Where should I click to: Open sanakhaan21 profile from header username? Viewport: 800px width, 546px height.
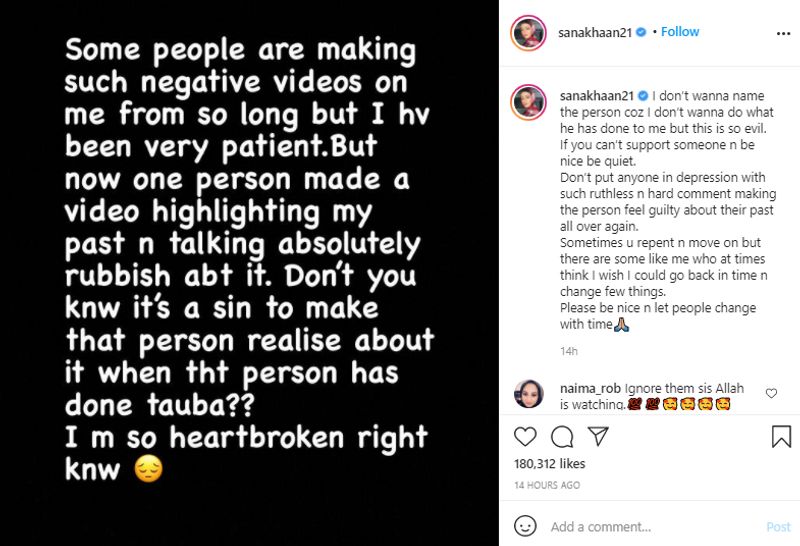(x=595, y=33)
